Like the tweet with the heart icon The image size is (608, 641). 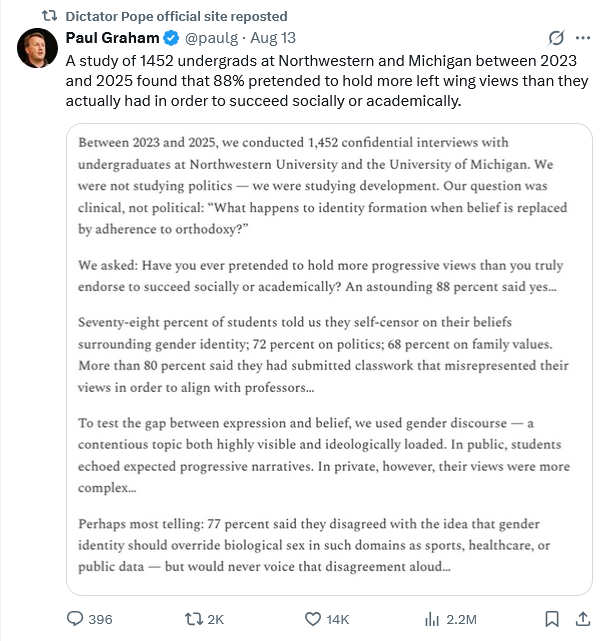312,619
